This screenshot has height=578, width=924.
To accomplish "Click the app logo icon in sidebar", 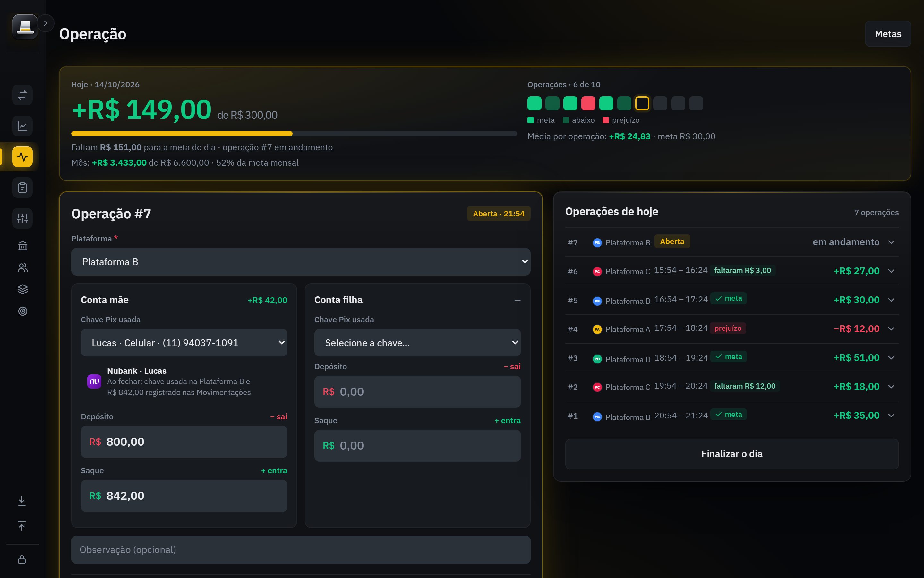I will click(x=25, y=27).
